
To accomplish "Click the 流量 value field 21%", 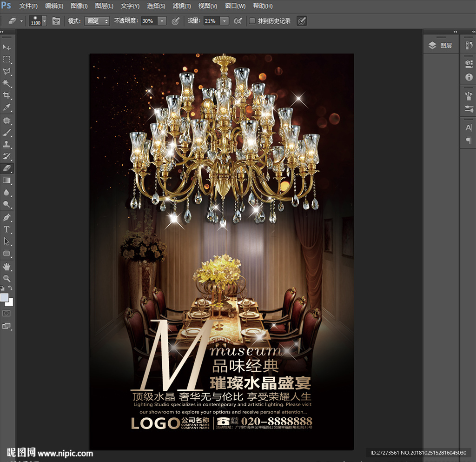I will coord(212,20).
